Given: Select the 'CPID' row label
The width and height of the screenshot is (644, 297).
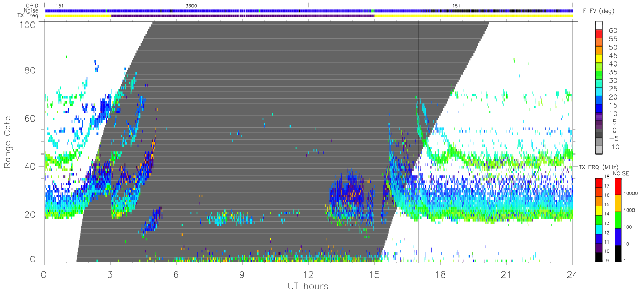Looking at the screenshot, I should 32,5.
